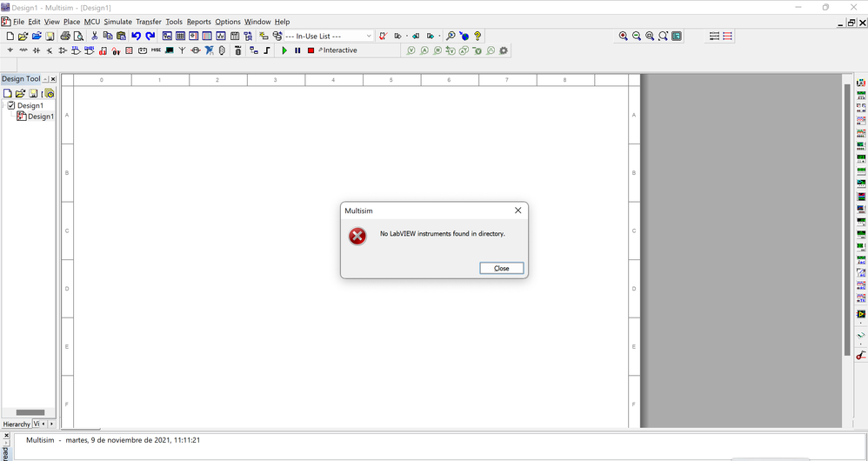Close the spreadsheet log panel
Image resolution: width=868 pixels, height=461 pixels.
click(x=7, y=436)
